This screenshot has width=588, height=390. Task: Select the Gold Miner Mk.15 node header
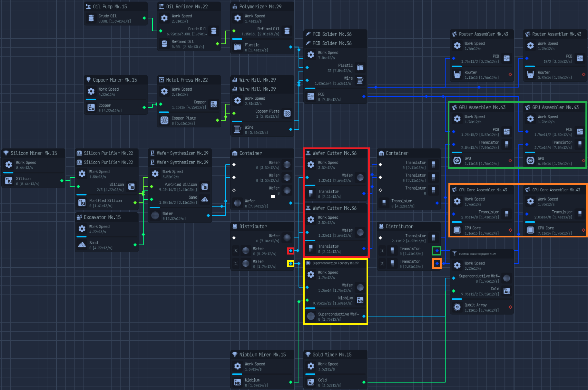(336, 355)
